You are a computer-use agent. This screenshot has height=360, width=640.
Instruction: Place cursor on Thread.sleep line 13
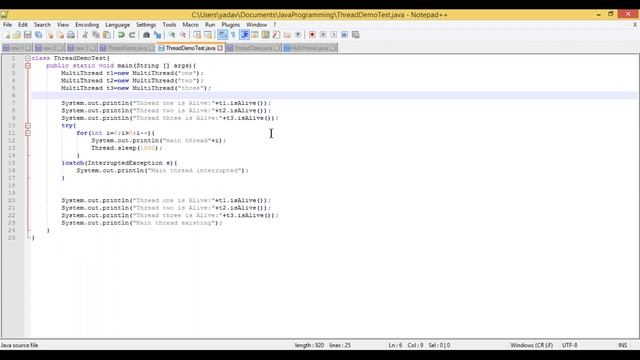(127, 148)
